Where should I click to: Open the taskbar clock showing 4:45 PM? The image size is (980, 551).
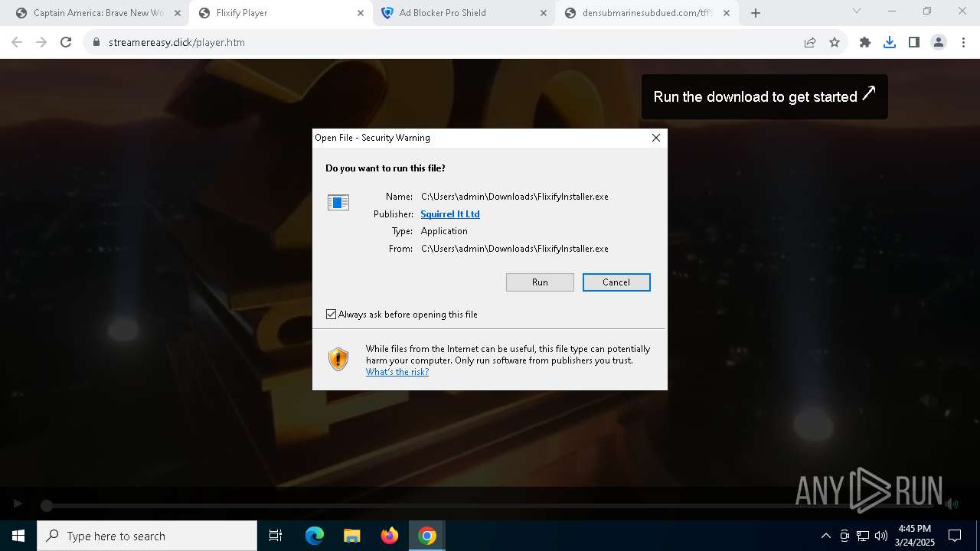click(x=915, y=536)
